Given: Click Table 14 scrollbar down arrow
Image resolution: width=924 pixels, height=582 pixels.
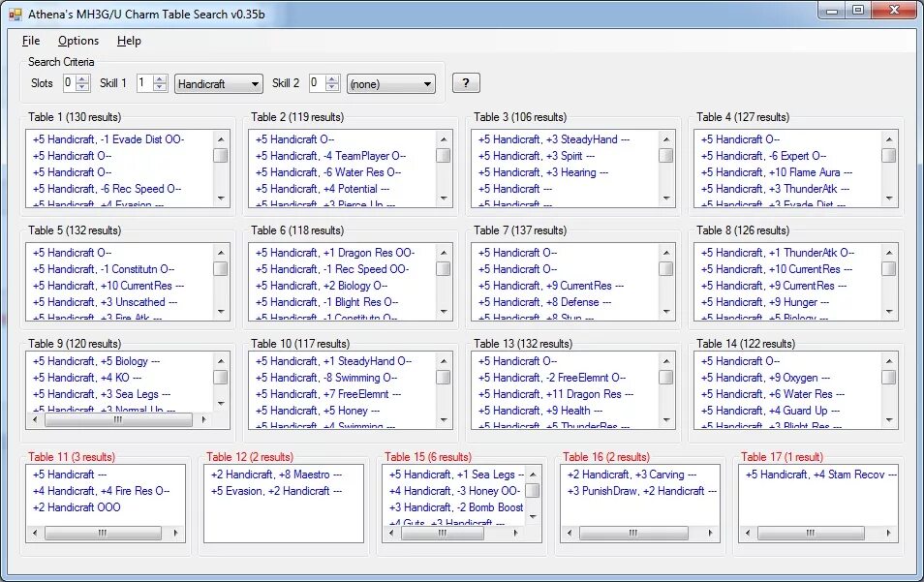Looking at the screenshot, I should [889, 419].
